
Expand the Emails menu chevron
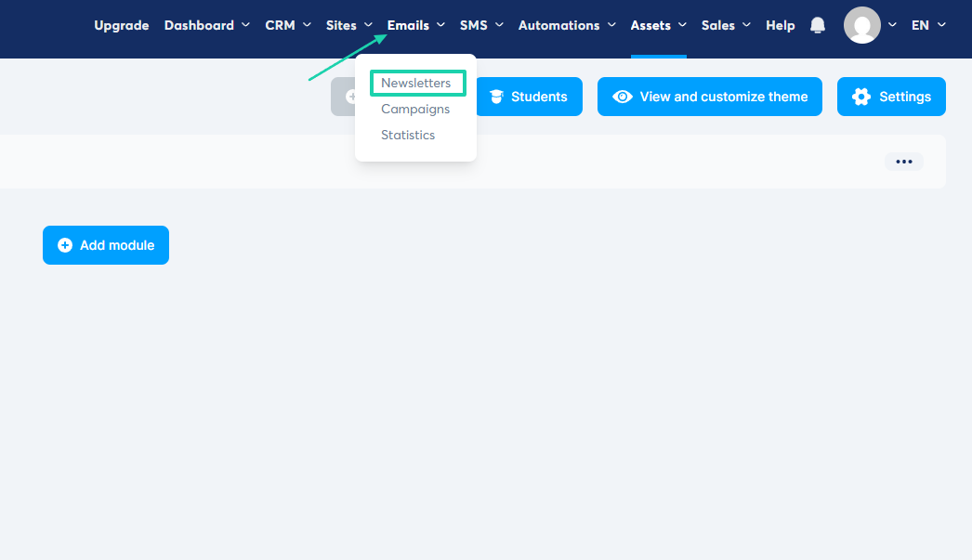[440, 25]
